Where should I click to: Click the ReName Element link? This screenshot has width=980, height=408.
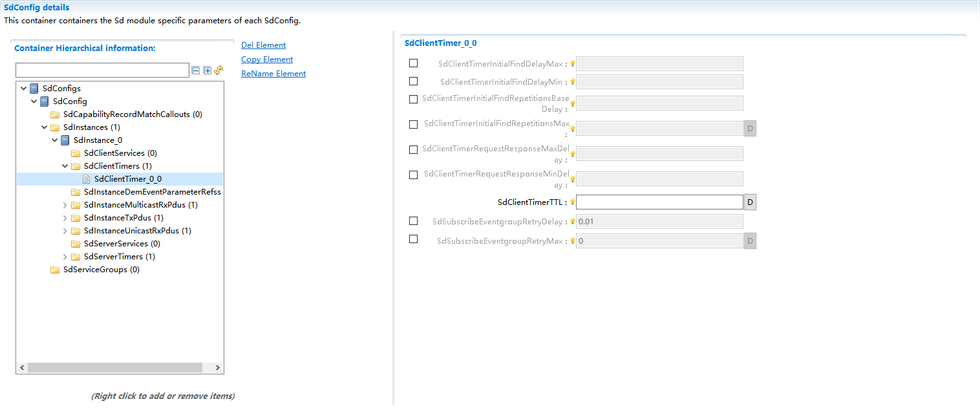273,73
